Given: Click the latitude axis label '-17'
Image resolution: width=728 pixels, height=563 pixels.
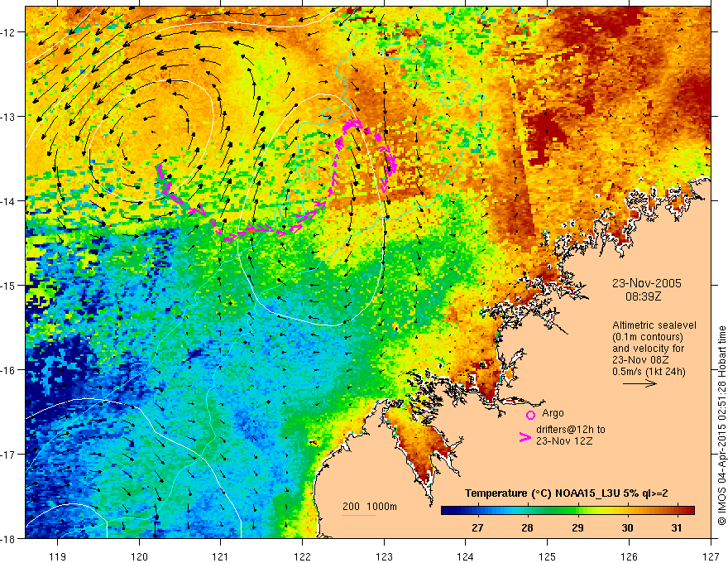Looking at the screenshot, I should tap(9, 455).
